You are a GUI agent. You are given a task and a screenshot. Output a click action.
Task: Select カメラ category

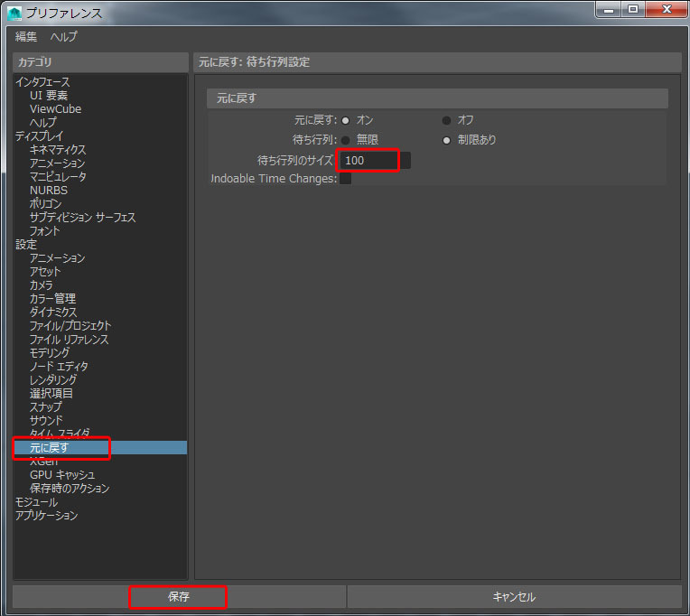coord(41,285)
